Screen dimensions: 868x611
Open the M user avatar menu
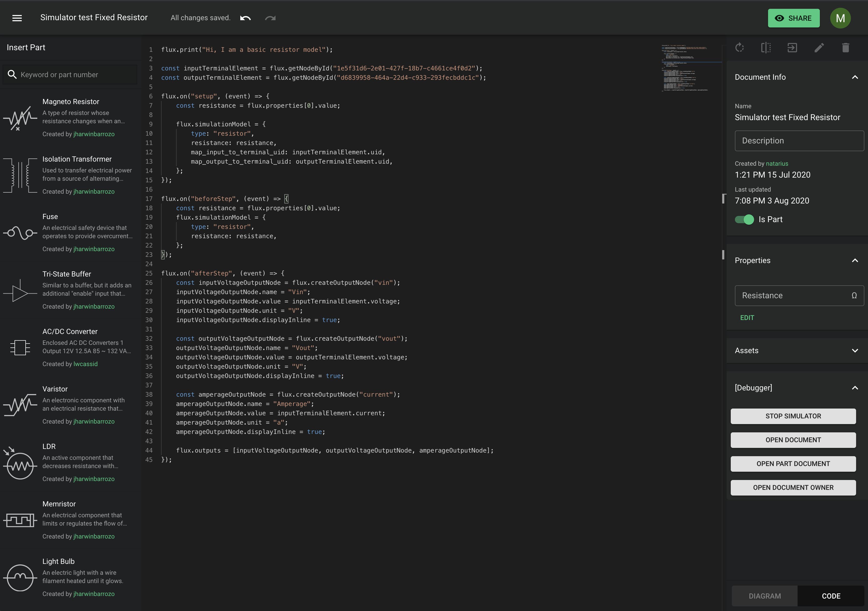click(840, 18)
